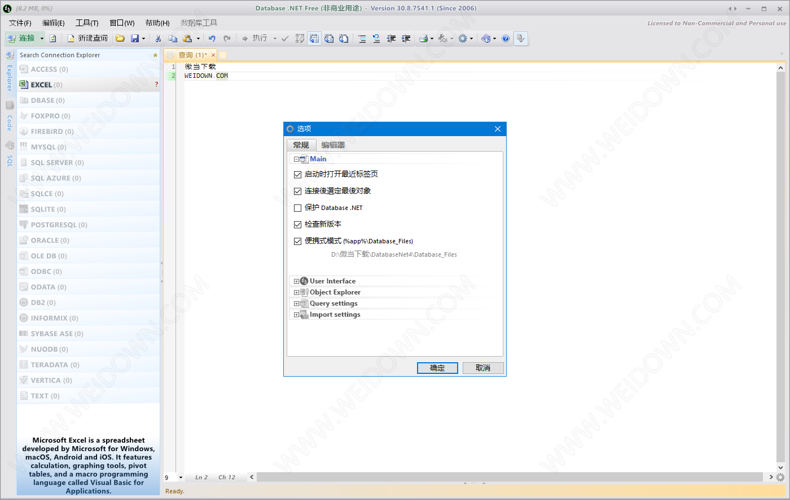Switch to the 常规 tab in options dialog

coord(301,145)
